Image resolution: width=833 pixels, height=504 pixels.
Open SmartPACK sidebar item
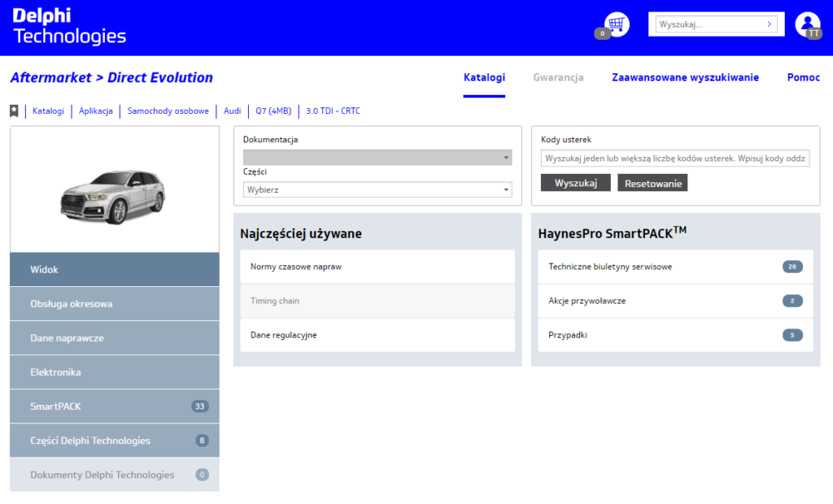[x=114, y=406]
